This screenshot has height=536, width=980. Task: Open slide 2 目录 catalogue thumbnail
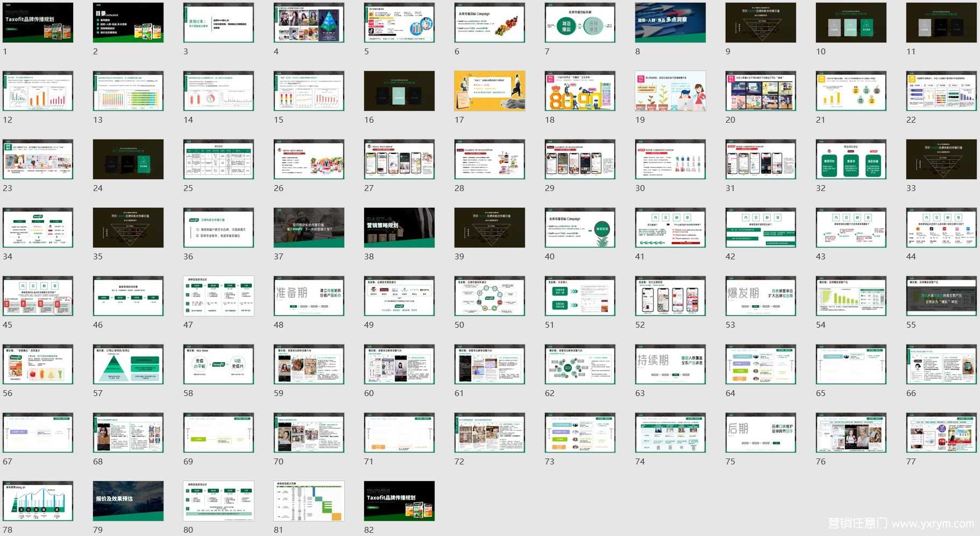[x=128, y=23]
